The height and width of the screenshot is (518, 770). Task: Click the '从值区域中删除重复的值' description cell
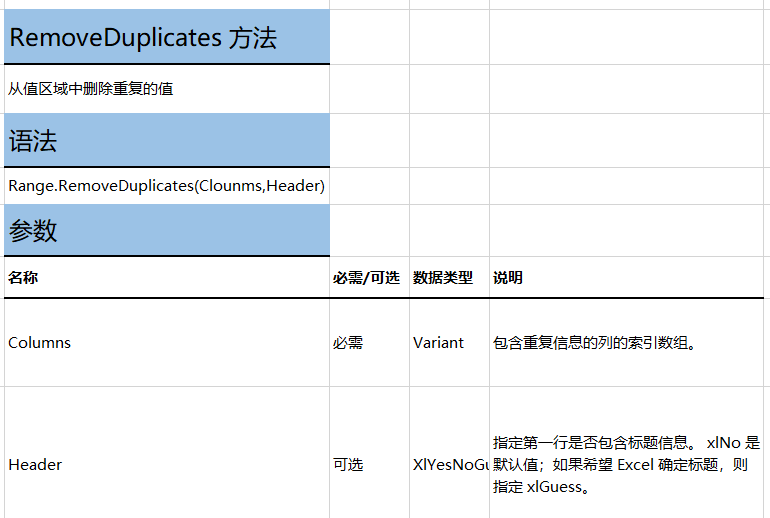[x=167, y=89]
